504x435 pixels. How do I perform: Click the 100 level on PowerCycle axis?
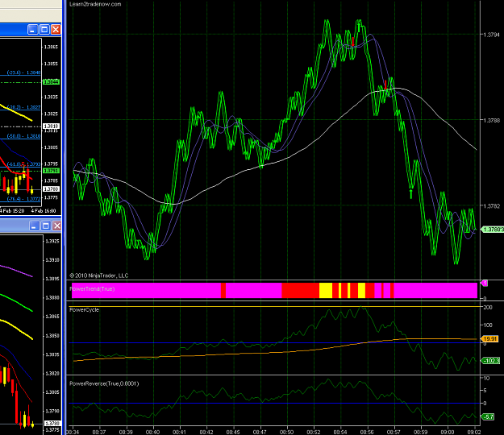(x=488, y=325)
